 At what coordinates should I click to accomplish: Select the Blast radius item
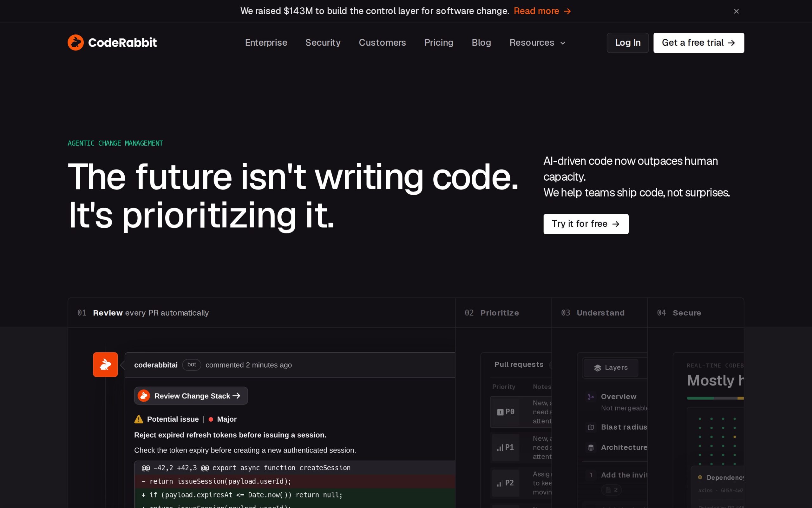point(617,427)
